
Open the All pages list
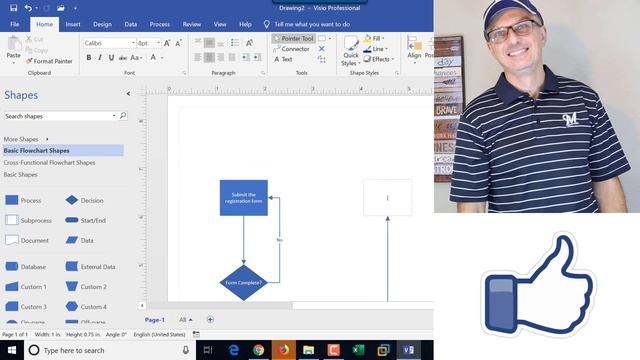186,320
